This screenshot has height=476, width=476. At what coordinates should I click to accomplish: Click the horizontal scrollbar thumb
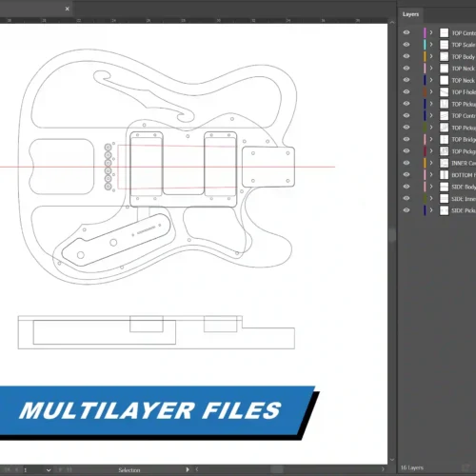[x=277, y=469]
